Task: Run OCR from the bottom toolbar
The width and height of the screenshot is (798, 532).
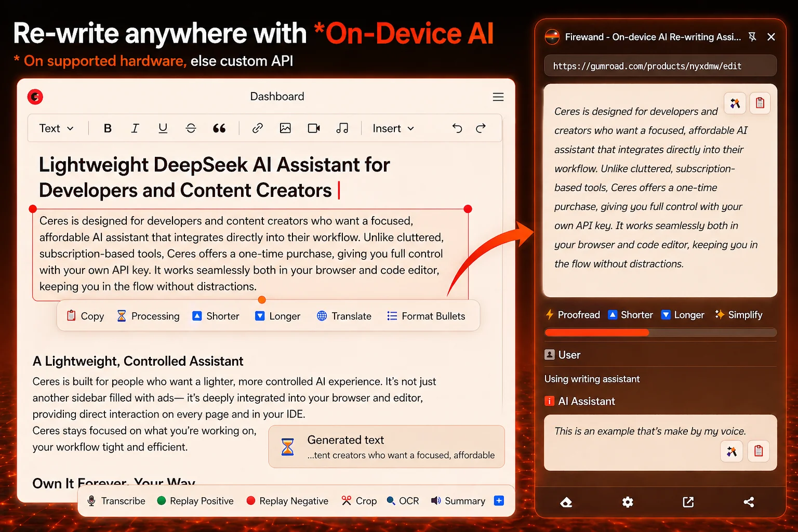Action: click(403, 500)
